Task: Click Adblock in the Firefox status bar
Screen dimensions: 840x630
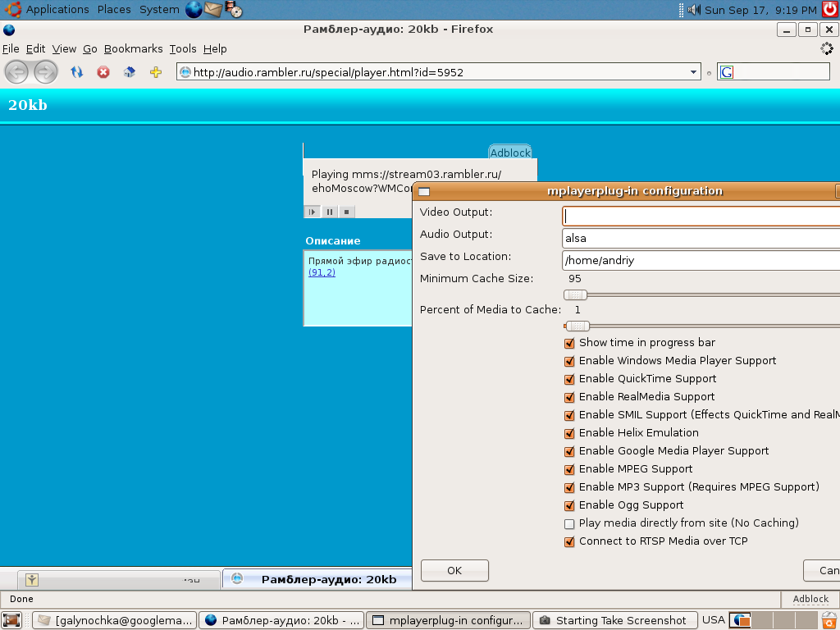Action: pos(810,599)
